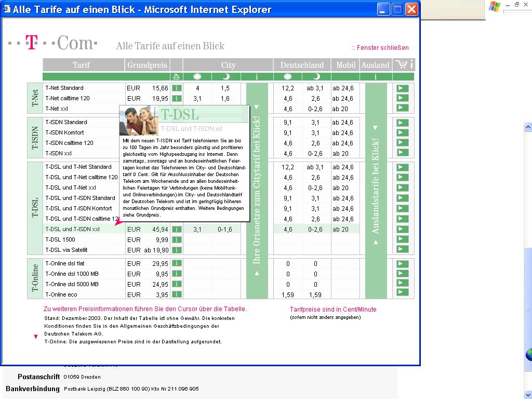Click the Windows flag logo at top right
This screenshot has width=532, height=415.
tap(495, 6)
